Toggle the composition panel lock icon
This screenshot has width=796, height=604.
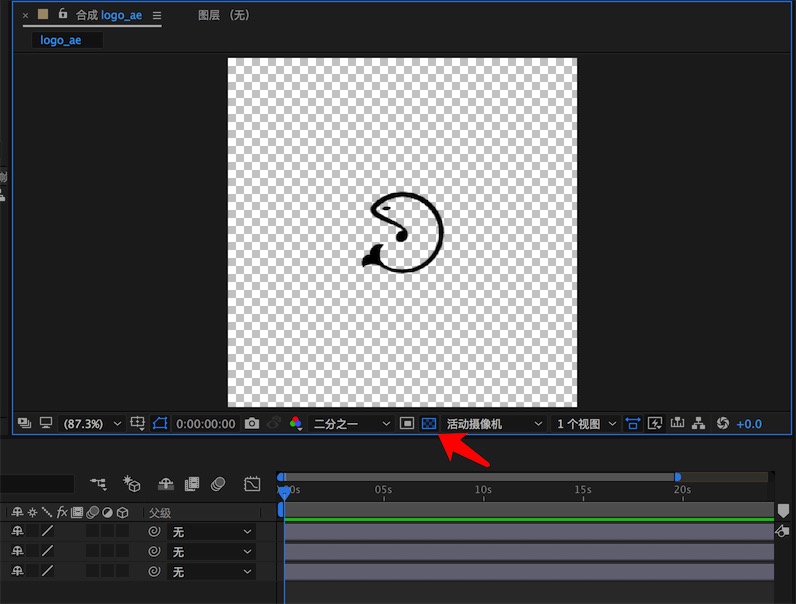[x=63, y=15]
